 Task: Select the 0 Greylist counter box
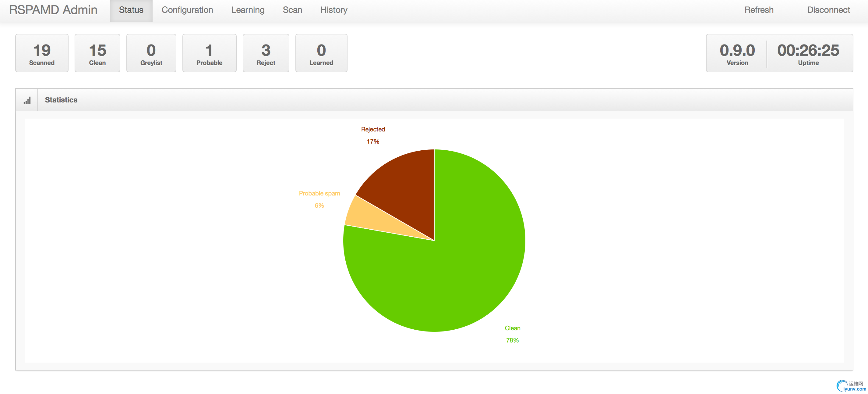coord(151,53)
